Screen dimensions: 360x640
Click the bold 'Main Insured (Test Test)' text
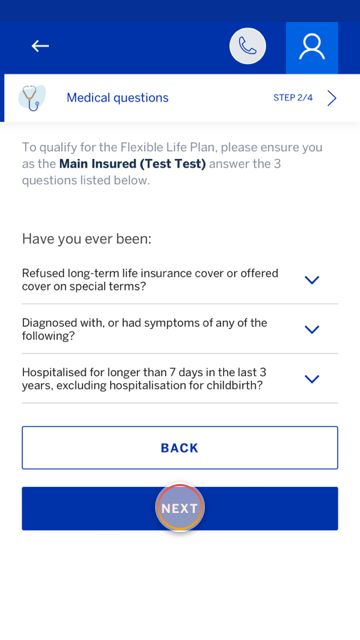pyautogui.click(x=132, y=164)
